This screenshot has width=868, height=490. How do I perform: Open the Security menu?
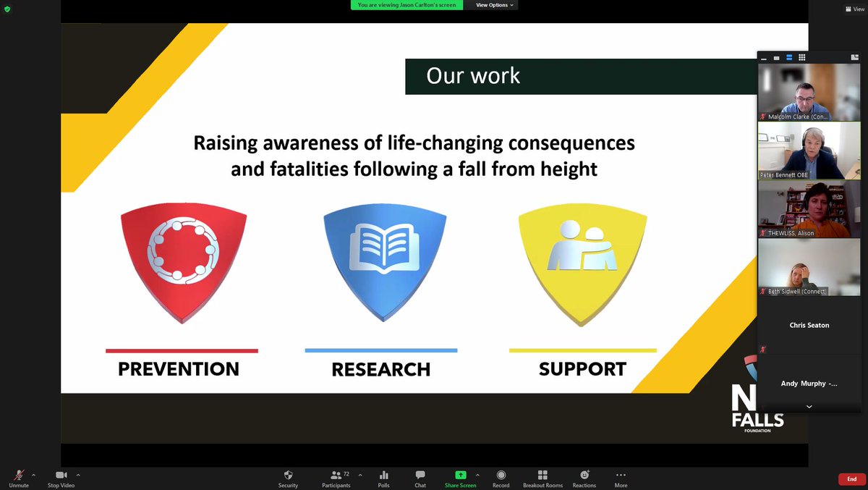pos(288,478)
